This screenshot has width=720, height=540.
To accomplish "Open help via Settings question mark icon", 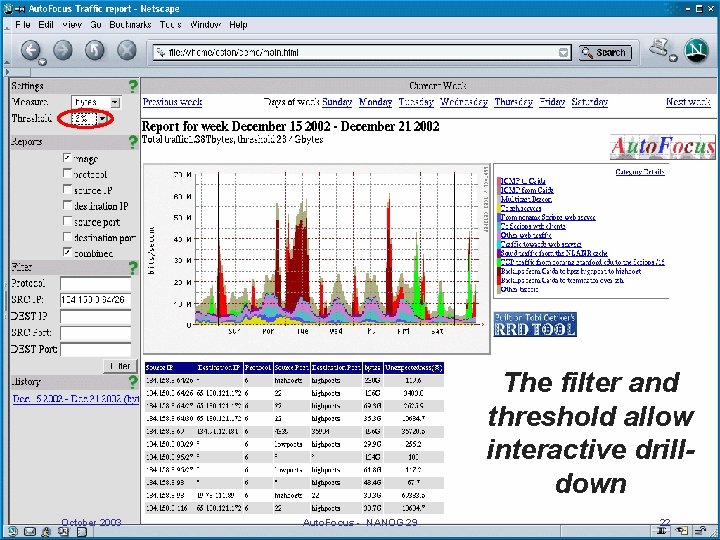I will [x=133, y=86].
